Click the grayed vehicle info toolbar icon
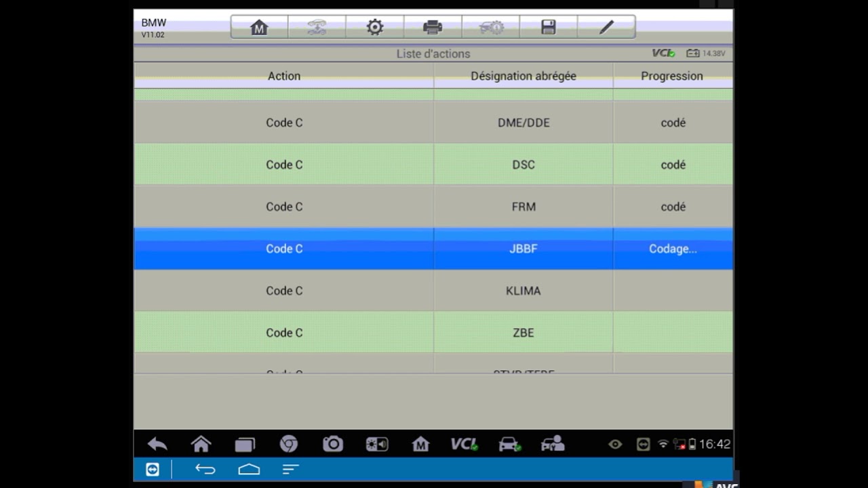 pyautogui.click(x=491, y=27)
